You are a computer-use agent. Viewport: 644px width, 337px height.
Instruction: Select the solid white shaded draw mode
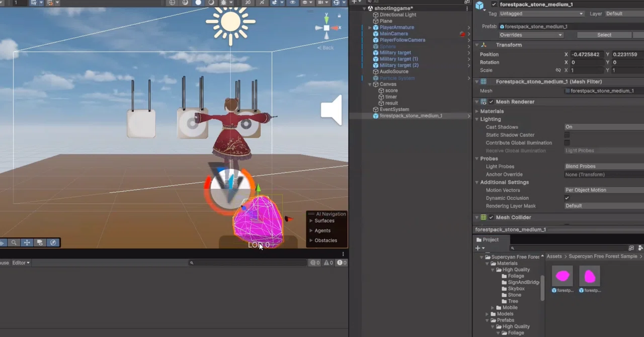[198, 3]
